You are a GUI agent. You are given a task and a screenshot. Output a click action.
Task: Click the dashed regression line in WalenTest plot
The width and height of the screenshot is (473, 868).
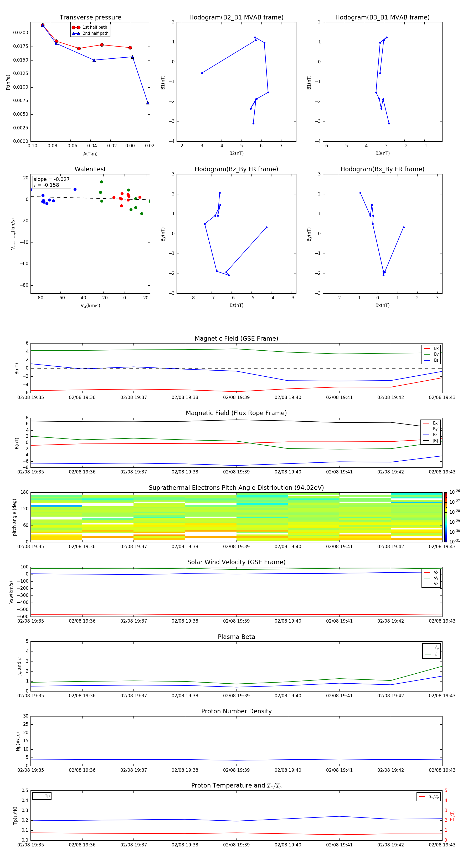tap(90, 198)
